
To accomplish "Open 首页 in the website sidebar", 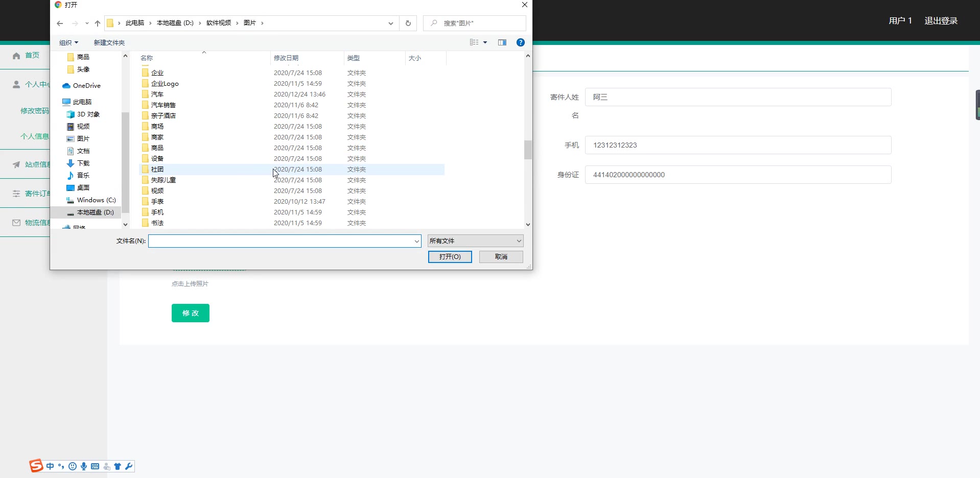I will click(x=32, y=55).
